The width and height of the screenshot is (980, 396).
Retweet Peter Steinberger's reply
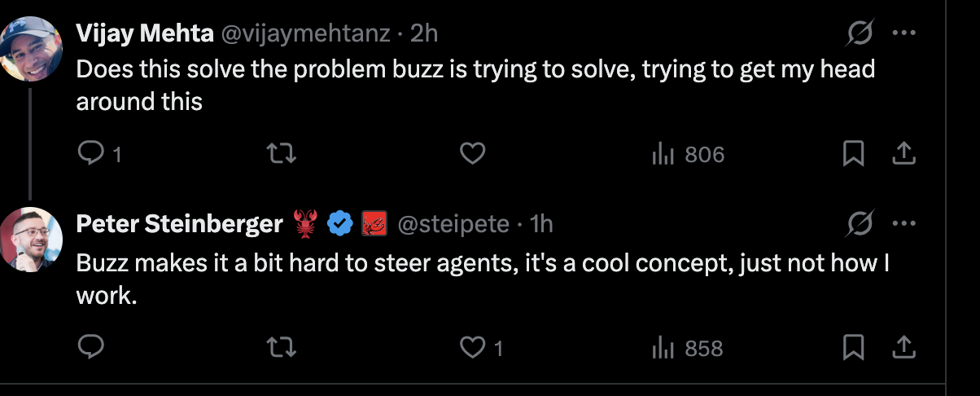click(281, 348)
